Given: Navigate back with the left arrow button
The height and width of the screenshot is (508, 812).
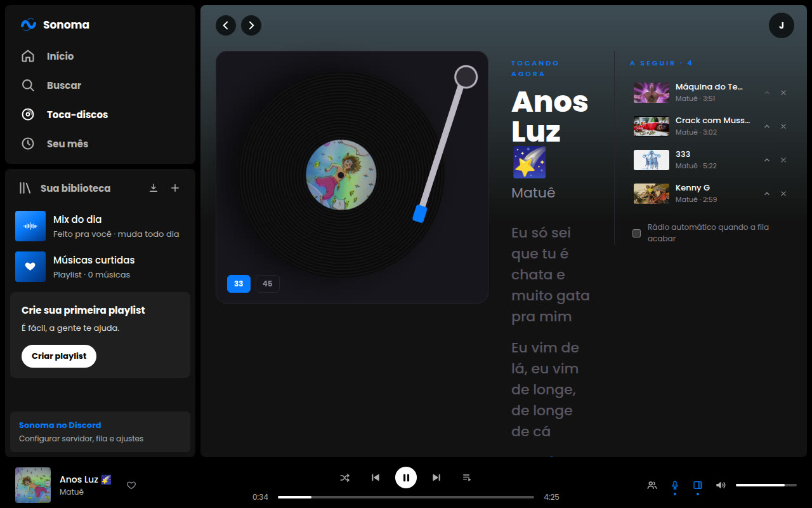Looking at the screenshot, I should coord(226,25).
